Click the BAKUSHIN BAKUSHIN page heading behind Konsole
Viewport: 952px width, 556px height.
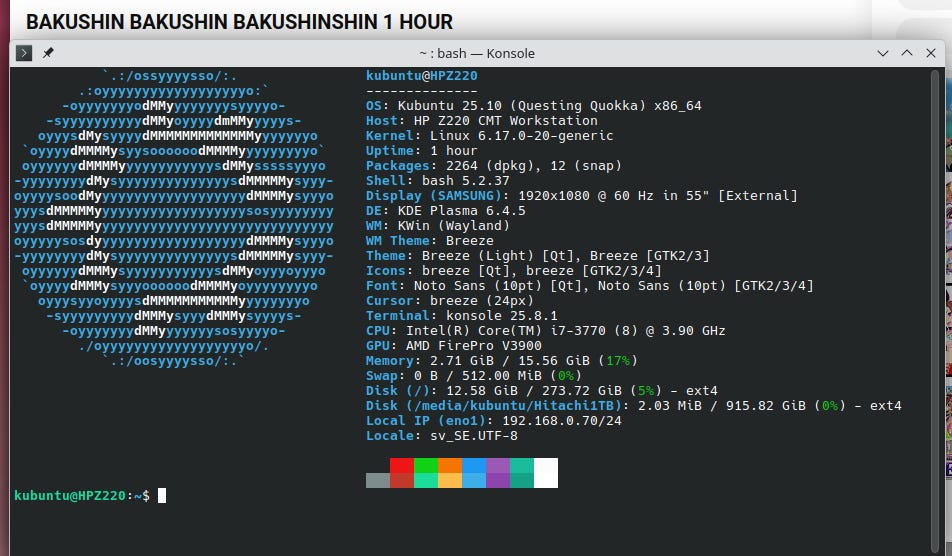click(x=239, y=21)
